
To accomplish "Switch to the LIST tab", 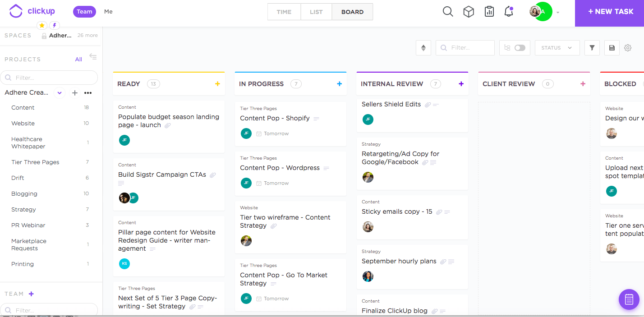I will point(316,12).
